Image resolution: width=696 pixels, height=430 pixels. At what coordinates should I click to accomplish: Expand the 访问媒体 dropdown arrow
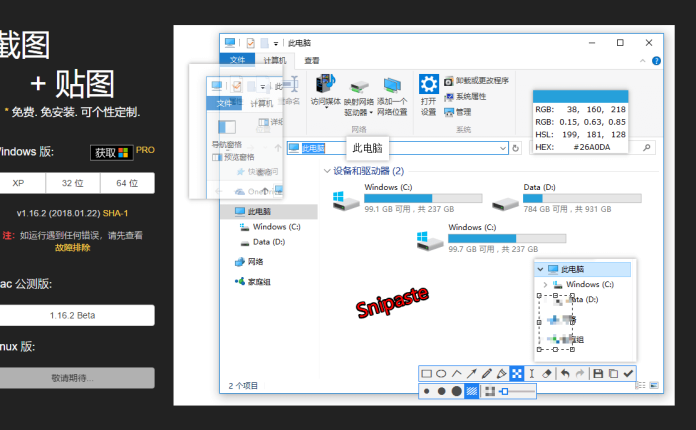[x=326, y=108]
